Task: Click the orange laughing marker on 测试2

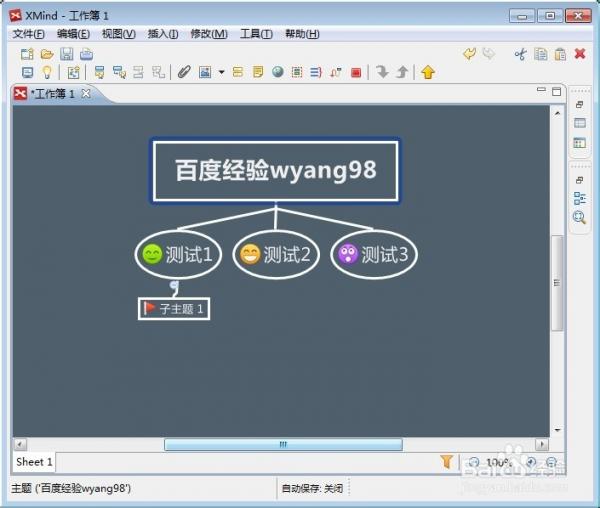Action: coord(250,254)
